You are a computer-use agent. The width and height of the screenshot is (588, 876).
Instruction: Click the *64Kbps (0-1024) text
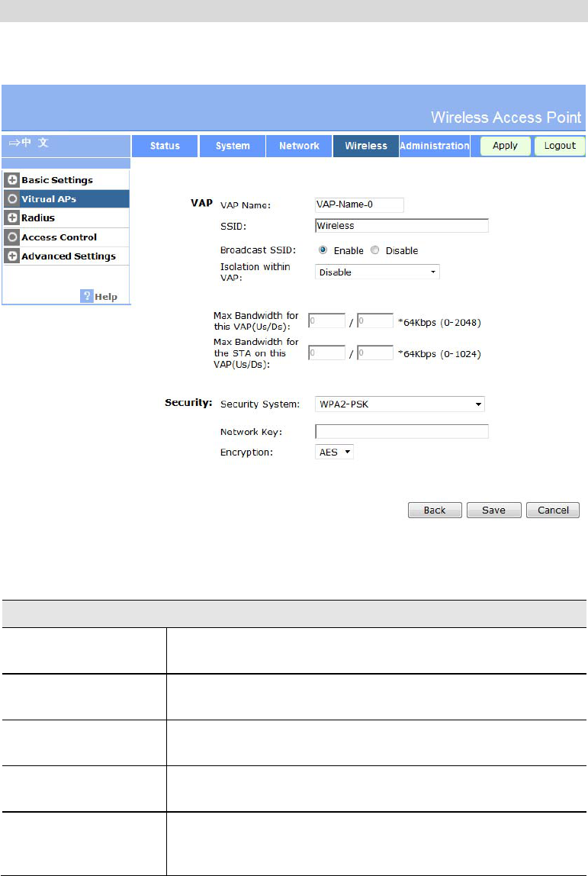[x=439, y=354]
